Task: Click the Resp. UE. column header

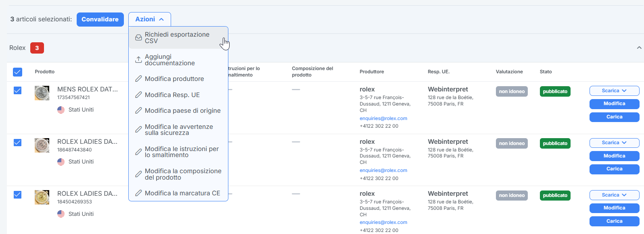Action: (x=439, y=72)
